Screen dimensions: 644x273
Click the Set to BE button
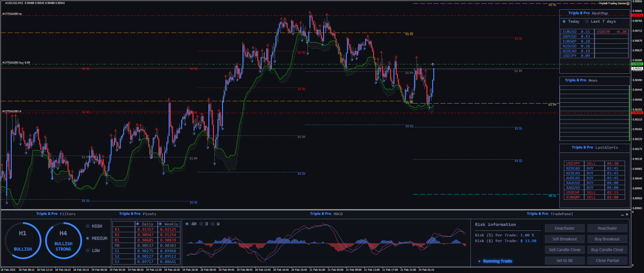[564, 261]
